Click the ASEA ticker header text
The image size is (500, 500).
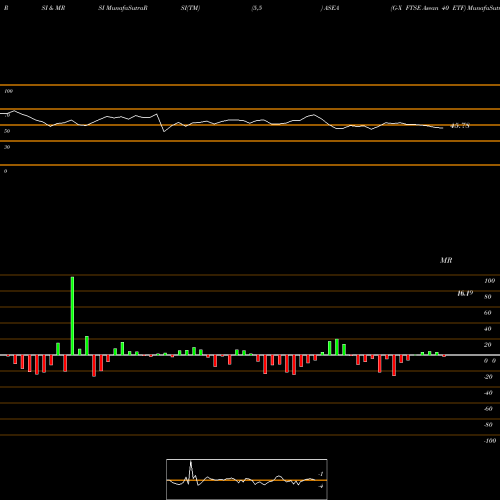click(330, 8)
